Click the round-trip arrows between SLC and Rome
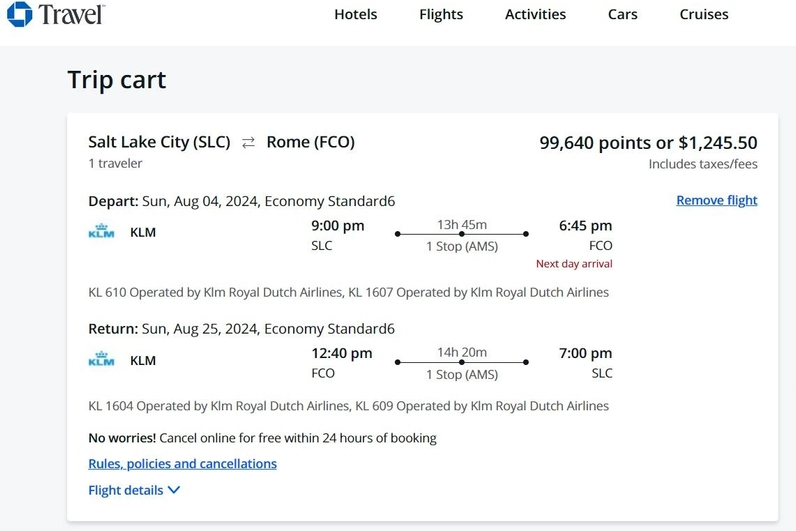Image resolution: width=796 pixels, height=531 pixels. pyautogui.click(x=249, y=143)
